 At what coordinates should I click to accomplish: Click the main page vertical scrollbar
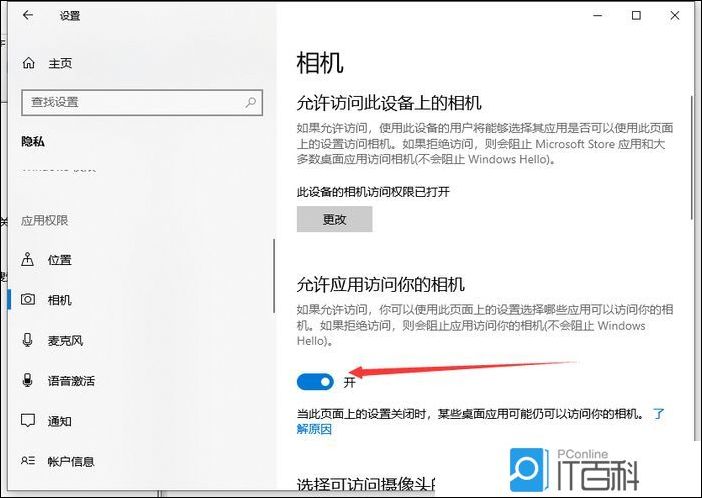point(694,158)
